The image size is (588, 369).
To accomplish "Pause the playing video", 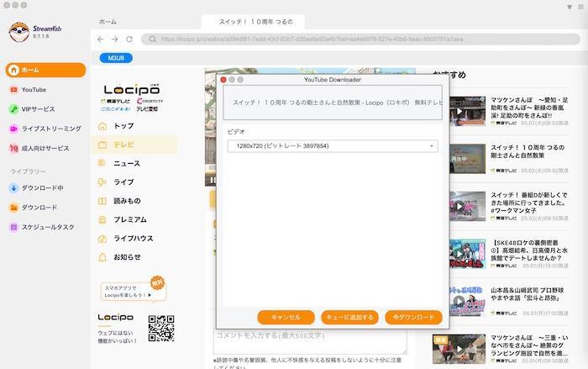I will [x=212, y=181].
